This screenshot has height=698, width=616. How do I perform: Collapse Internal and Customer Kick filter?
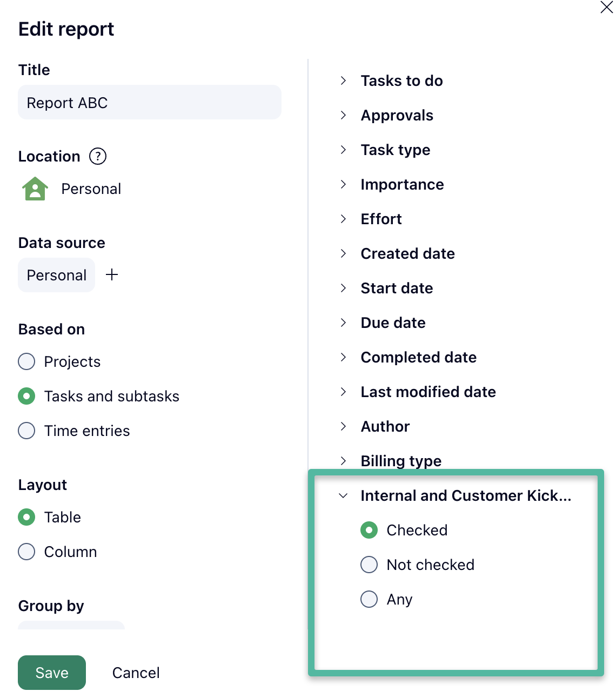[x=343, y=495]
